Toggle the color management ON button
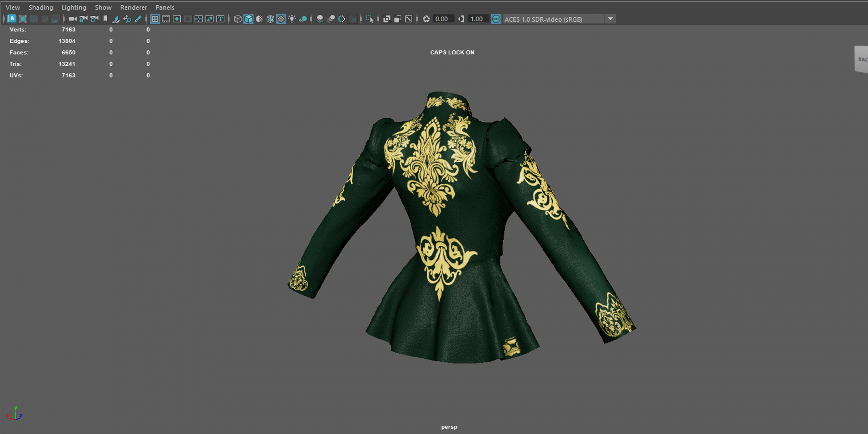 (496, 19)
